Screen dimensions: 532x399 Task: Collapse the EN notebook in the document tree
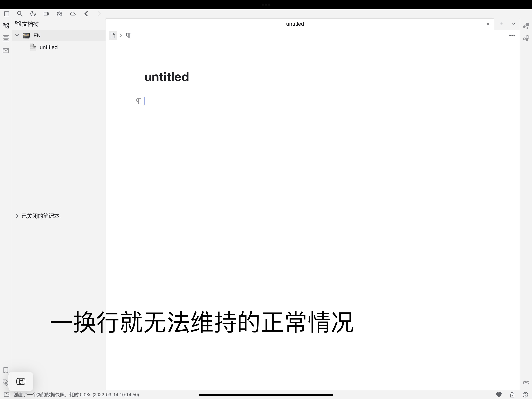tap(17, 35)
